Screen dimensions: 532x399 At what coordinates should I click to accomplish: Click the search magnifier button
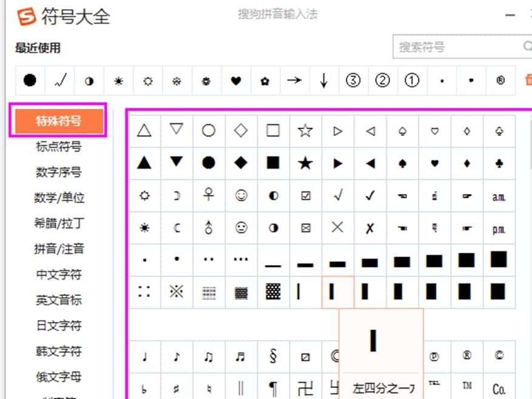[527, 47]
